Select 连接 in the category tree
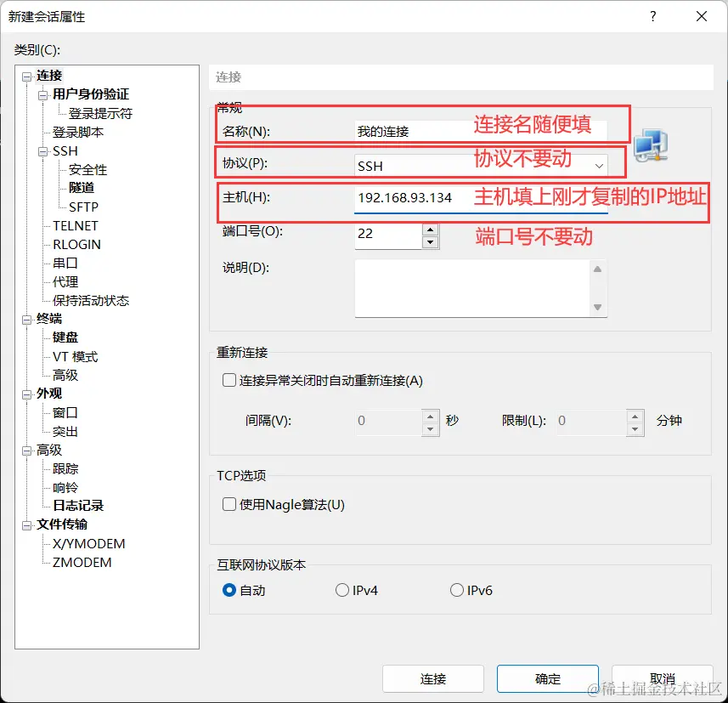Screen dimensions: 728x703 49,76
